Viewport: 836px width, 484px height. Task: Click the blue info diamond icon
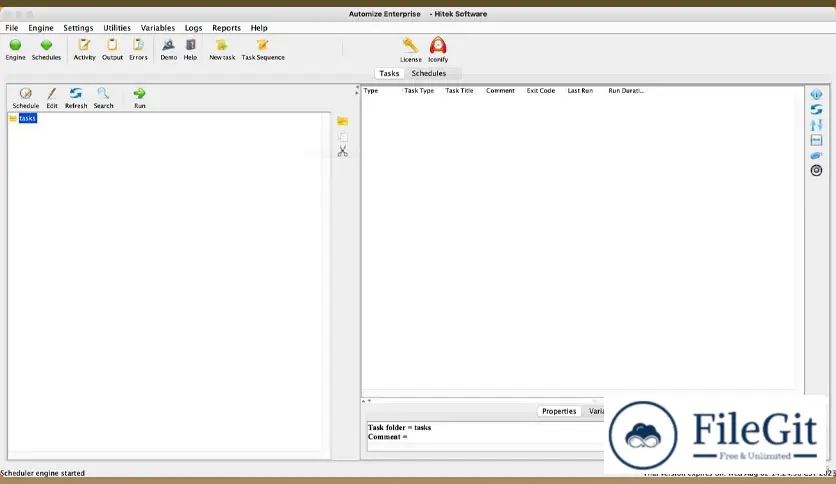[816, 94]
